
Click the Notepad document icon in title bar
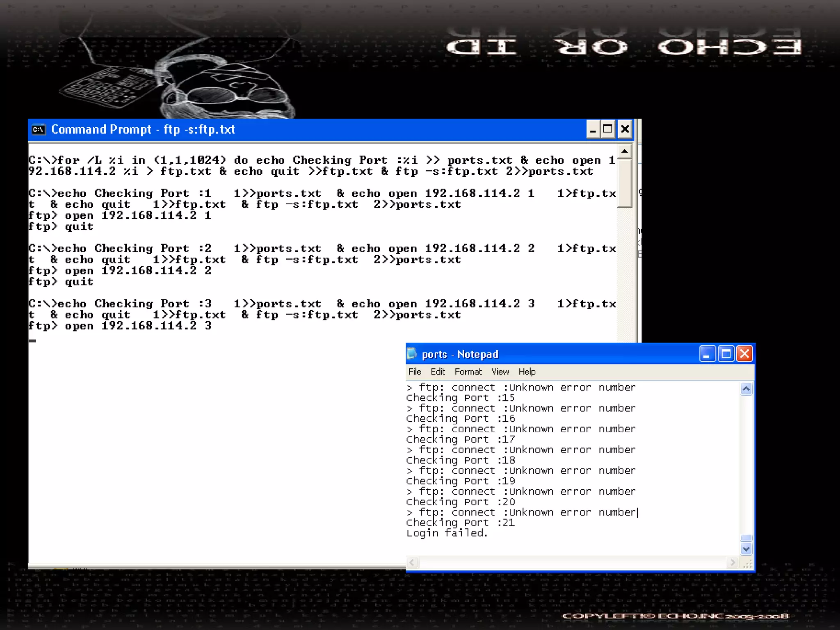[412, 354]
